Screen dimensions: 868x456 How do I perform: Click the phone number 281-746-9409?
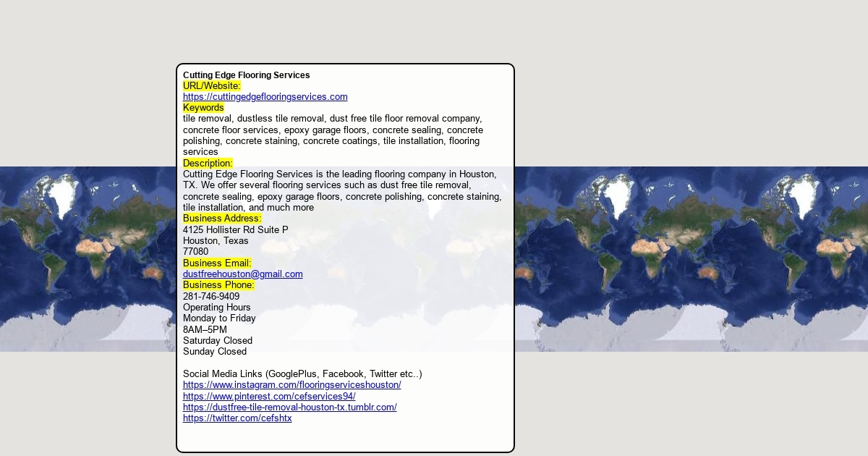211,297
